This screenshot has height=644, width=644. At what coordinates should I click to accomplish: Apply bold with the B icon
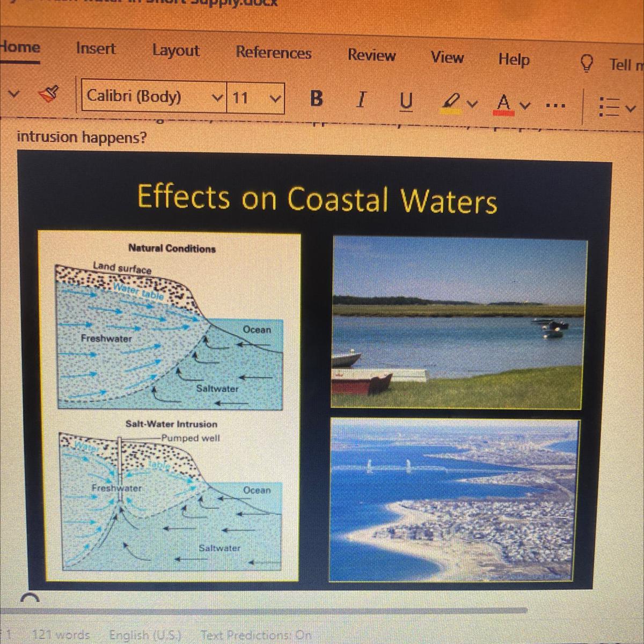coord(317,98)
